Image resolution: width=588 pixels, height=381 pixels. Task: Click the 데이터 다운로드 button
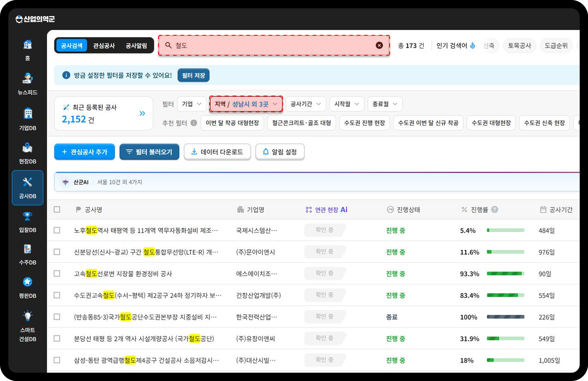217,152
